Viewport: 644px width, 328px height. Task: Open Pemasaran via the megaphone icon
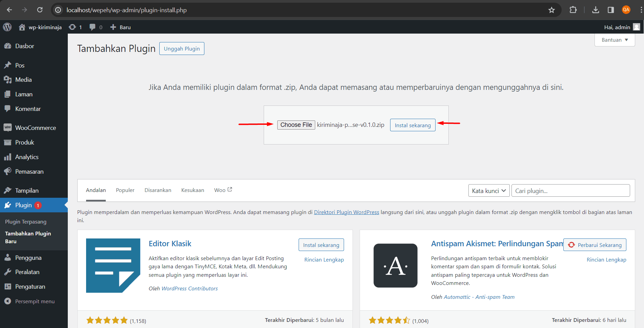(8, 171)
